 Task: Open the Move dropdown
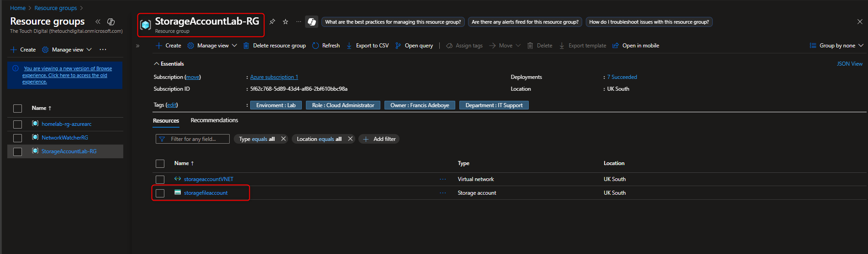[505, 46]
